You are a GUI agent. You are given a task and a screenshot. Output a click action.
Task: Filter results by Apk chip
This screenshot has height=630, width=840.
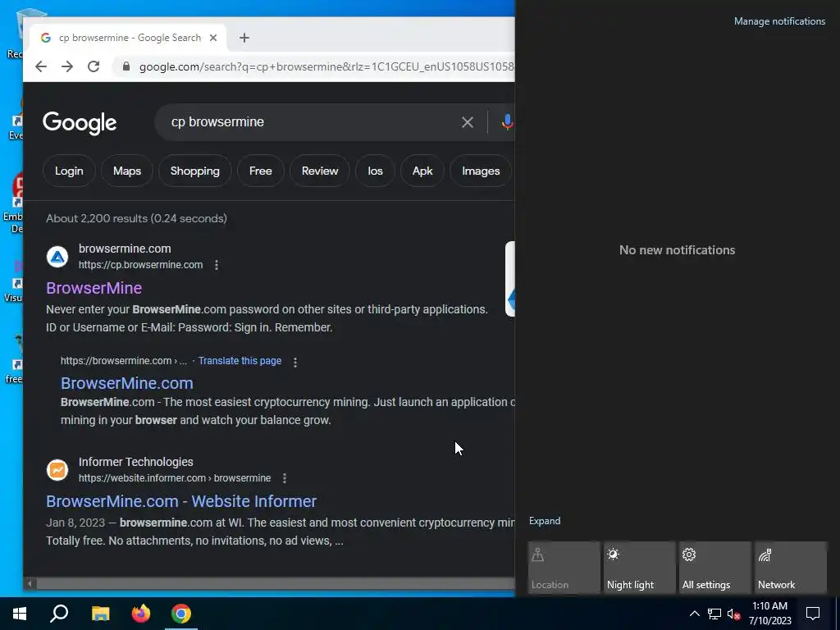click(x=422, y=171)
